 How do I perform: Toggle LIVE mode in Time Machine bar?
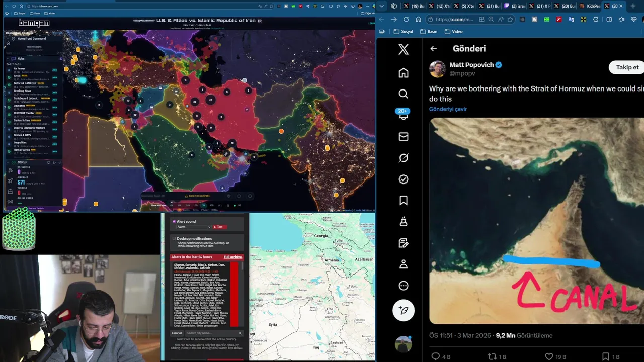[x=237, y=205]
